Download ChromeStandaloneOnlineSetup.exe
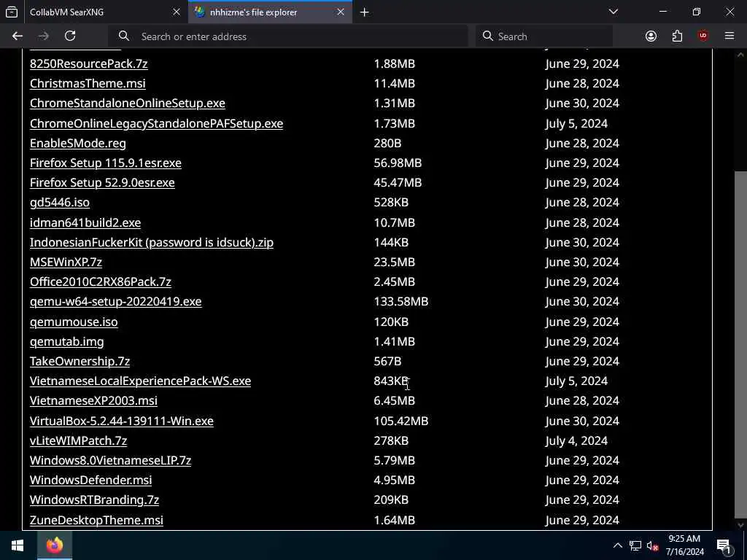Screen dimensions: 747x560 tap(127, 104)
